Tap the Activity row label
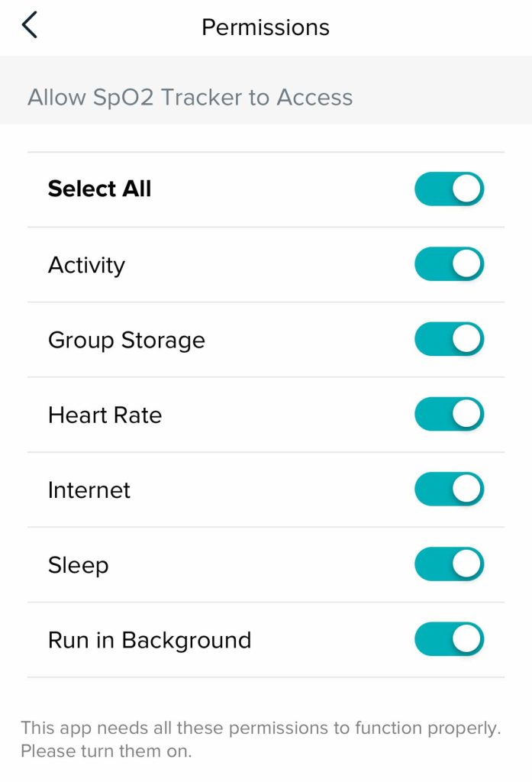The image size is (532, 782). pos(86,265)
